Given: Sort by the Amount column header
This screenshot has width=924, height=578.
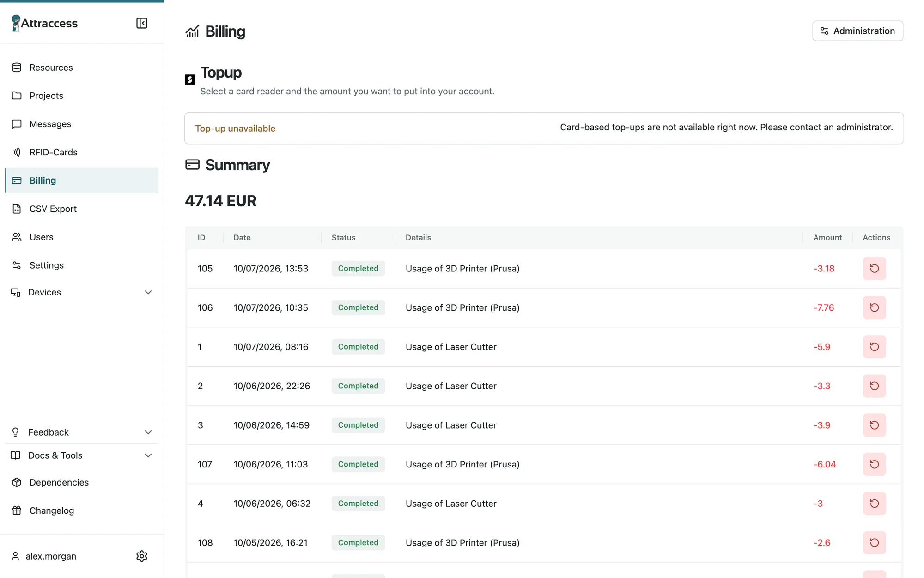Looking at the screenshot, I should [x=827, y=238].
